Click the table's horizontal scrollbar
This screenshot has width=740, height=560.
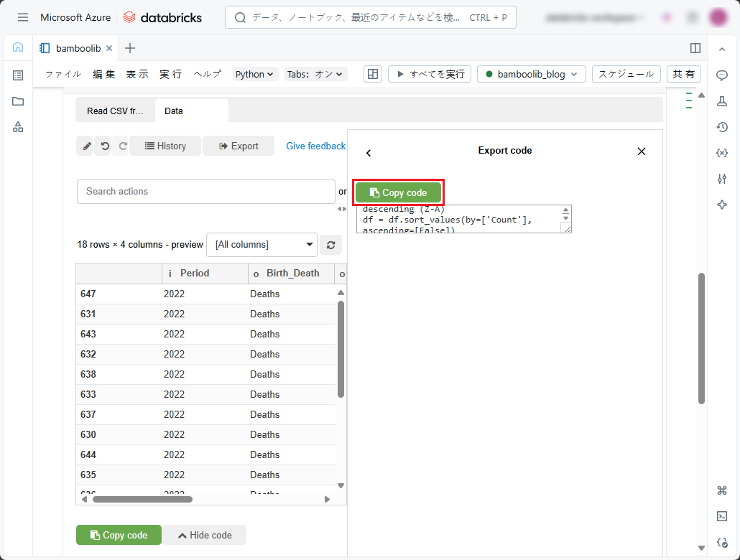pos(142,499)
